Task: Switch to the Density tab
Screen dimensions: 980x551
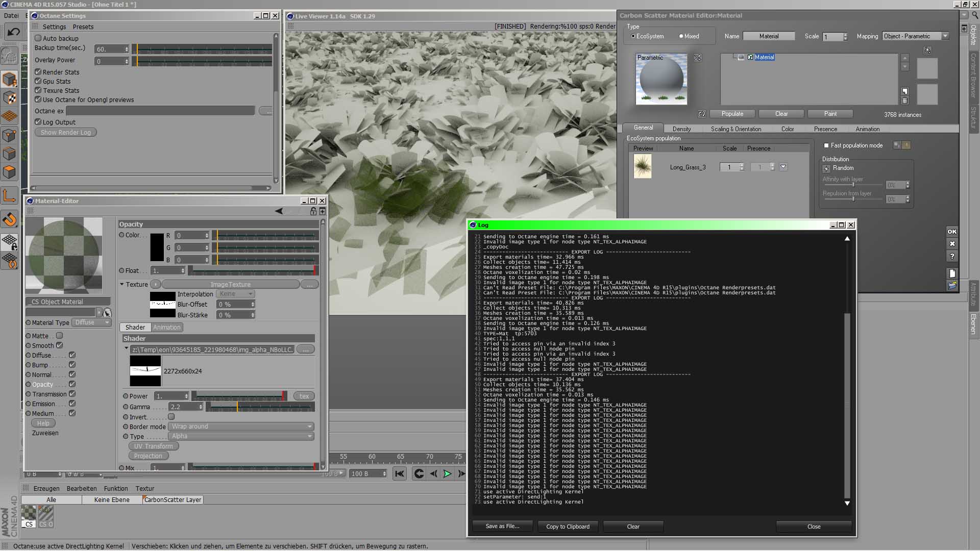Action: pos(681,129)
